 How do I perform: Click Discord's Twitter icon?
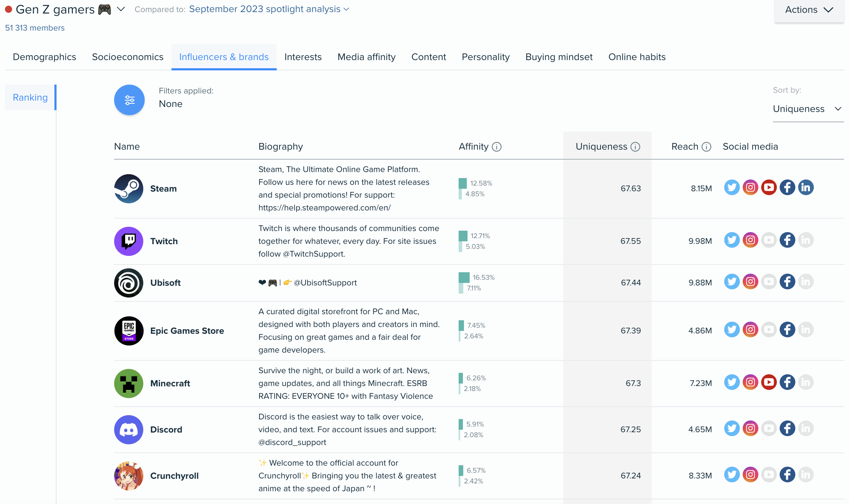(732, 428)
